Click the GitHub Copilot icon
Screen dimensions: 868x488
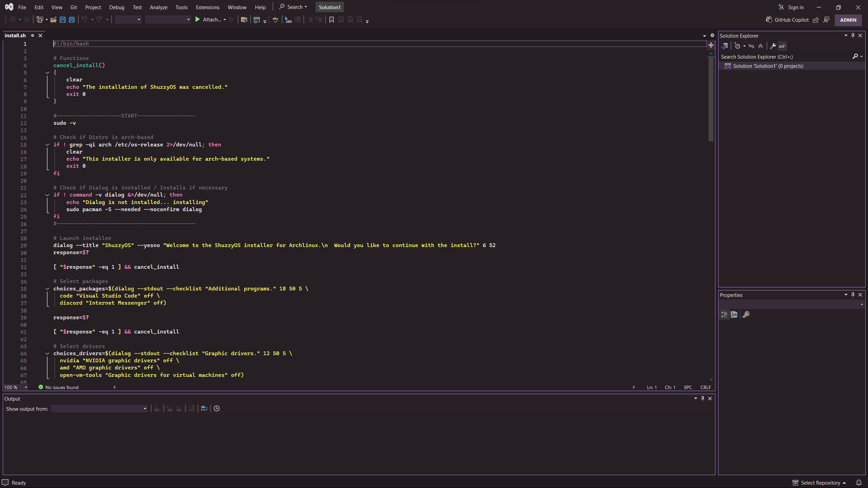(x=769, y=20)
